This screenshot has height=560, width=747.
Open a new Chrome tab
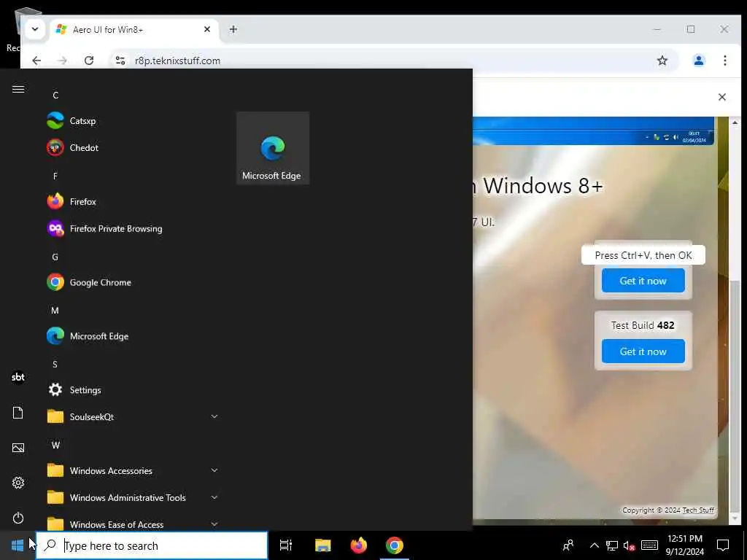tap(233, 29)
